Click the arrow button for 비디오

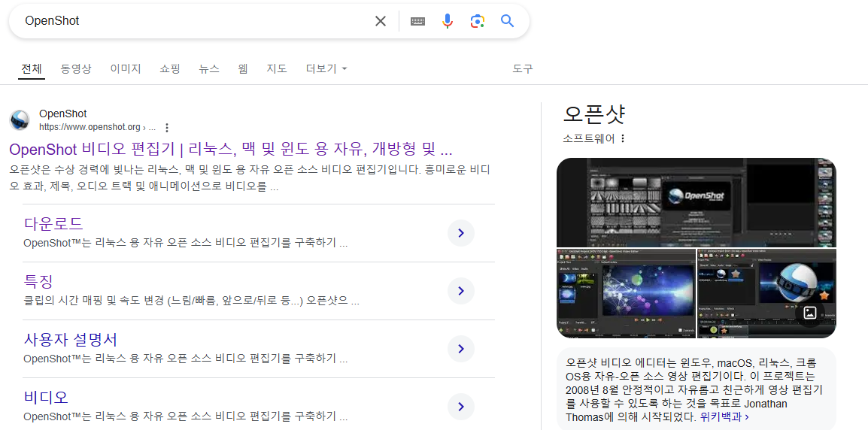(x=461, y=407)
